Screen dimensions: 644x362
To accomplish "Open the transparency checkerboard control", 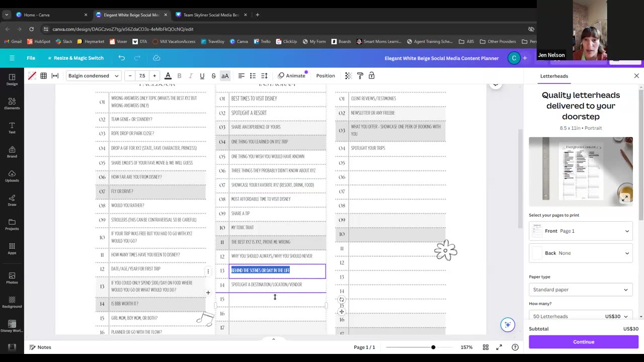I will 348,75.
